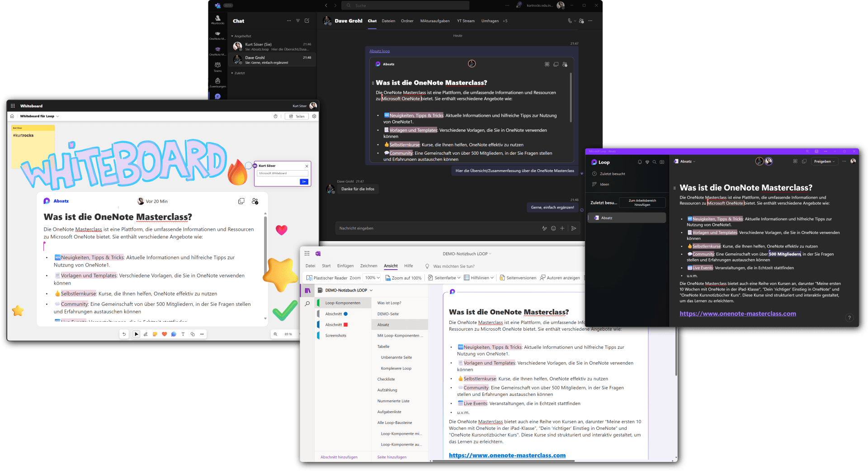Screen dimensions: 868x471
Task: Open Teams activity #kurtrocks rail icon
Action: (217, 19)
